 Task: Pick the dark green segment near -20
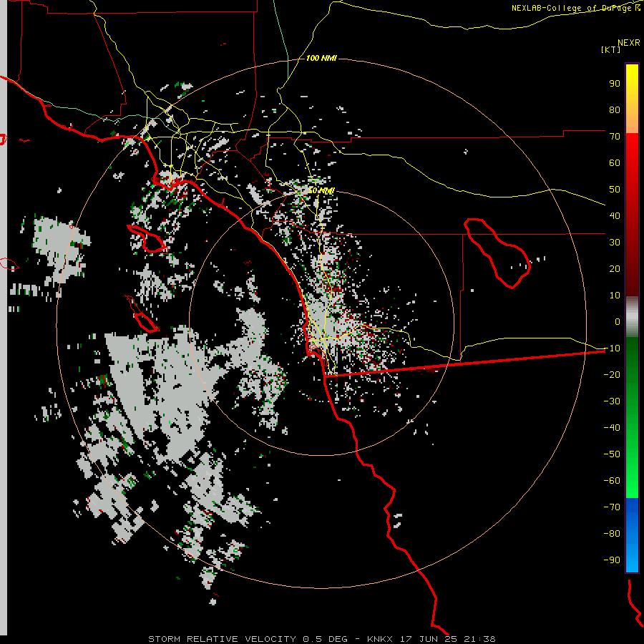point(632,370)
